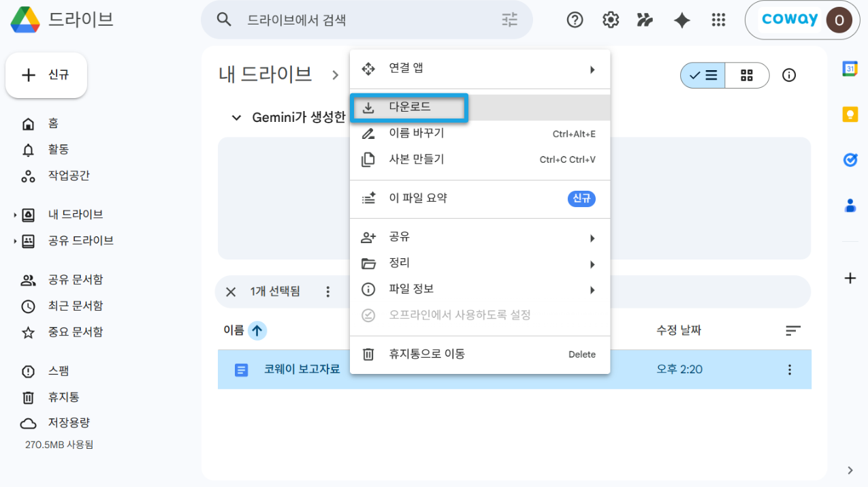The image size is (868, 487).
Task: Clear the 1개 선택됨 selection
Action: (231, 292)
